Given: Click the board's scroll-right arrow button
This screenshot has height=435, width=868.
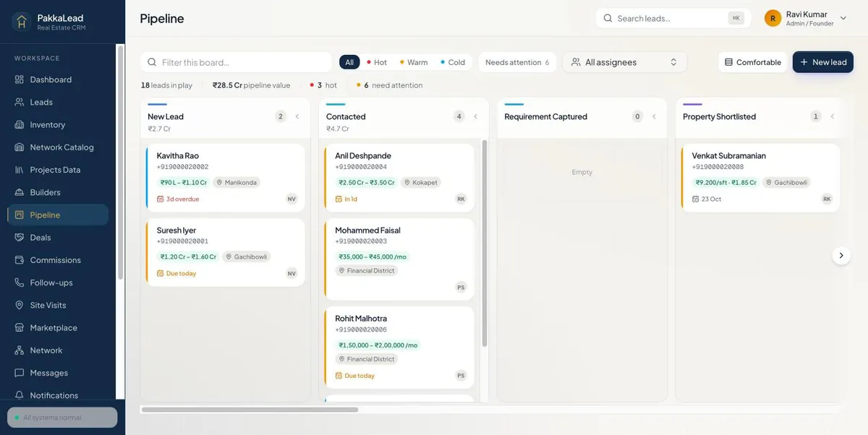Looking at the screenshot, I should pos(841,255).
